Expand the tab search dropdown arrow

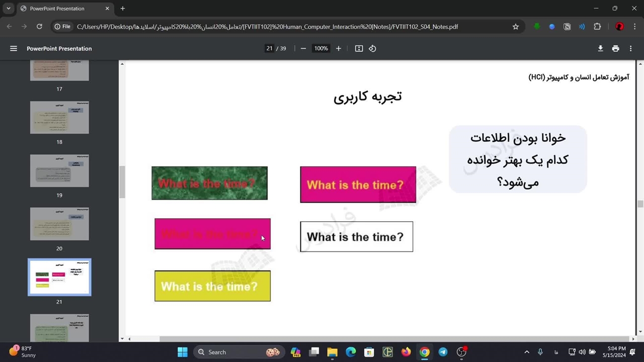tap(9, 9)
